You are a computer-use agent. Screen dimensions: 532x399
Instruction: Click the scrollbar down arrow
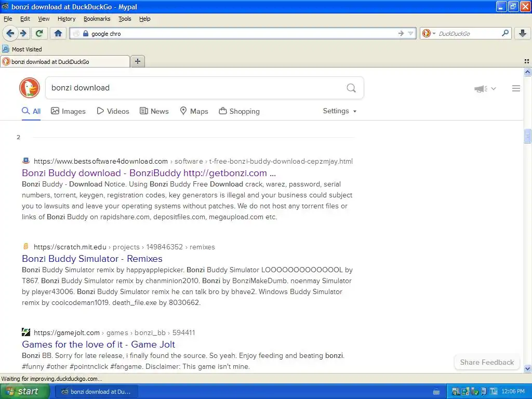[x=527, y=368]
